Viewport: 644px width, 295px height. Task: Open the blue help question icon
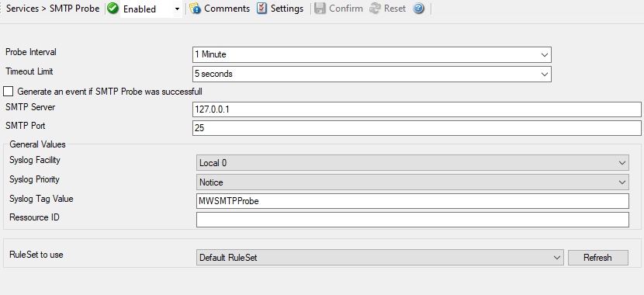tap(418, 9)
